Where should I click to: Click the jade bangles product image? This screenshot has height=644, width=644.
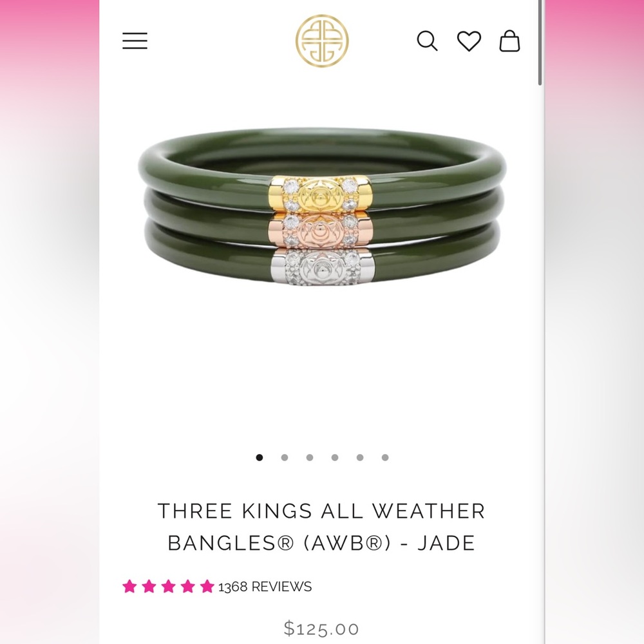(322, 206)
